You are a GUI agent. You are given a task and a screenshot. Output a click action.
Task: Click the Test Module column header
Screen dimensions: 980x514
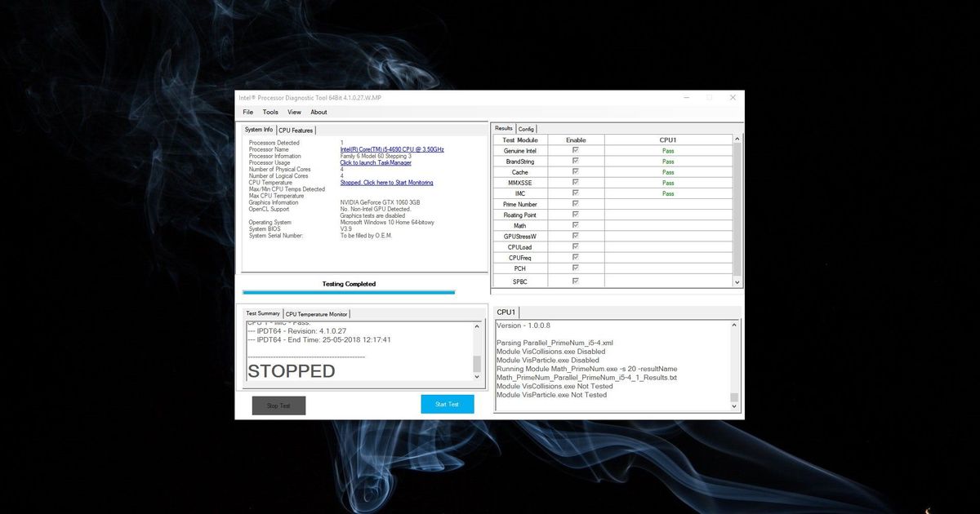(519, 140)
